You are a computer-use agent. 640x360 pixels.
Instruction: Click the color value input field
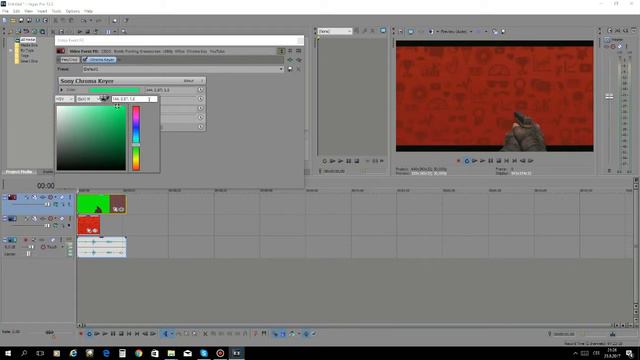point(134,99)
